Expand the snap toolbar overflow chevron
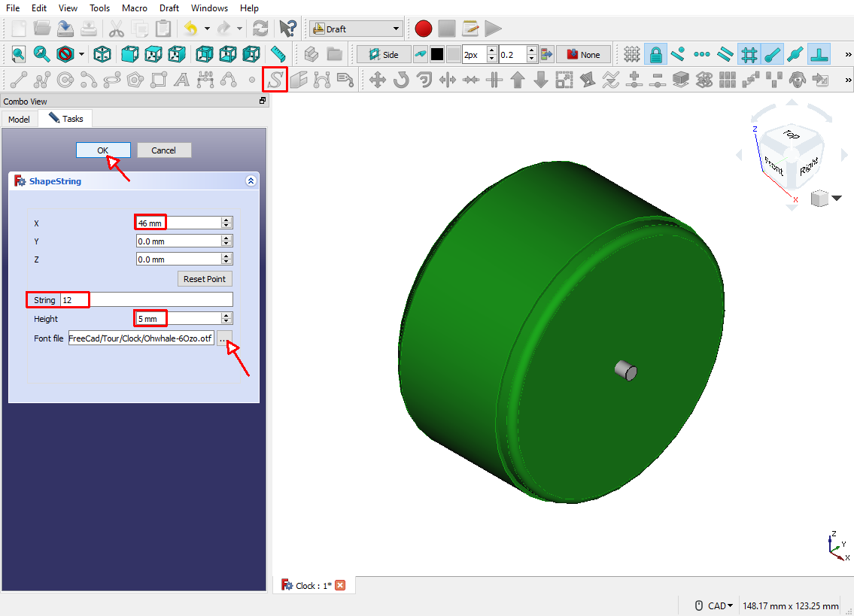The height and width of the screenshot is (616, 854). click(x=848, y=54)
